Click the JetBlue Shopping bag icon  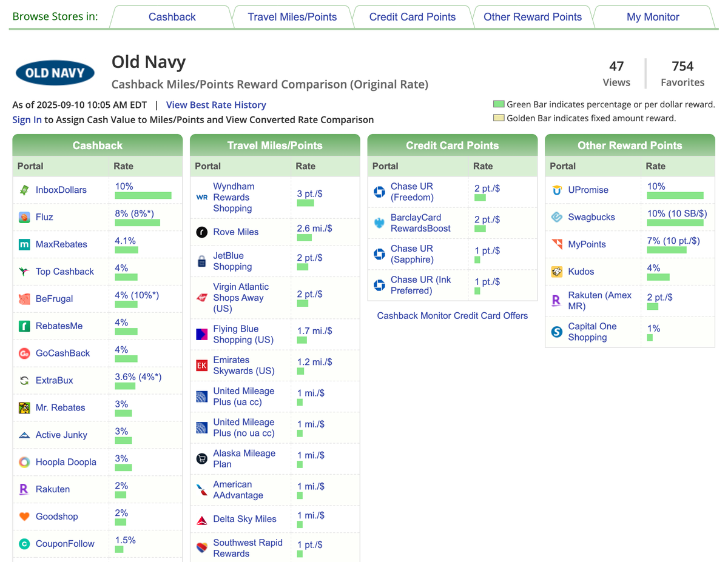[x=202, y=261]
